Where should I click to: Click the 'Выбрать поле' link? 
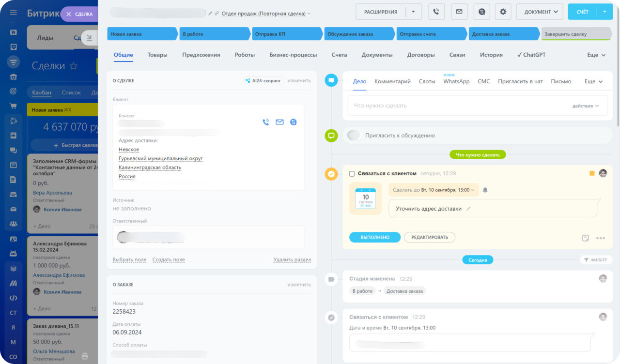[x=129, y=259]
